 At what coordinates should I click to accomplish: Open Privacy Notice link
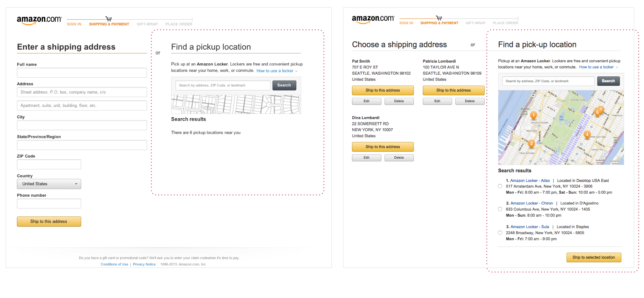pos(144,264)
